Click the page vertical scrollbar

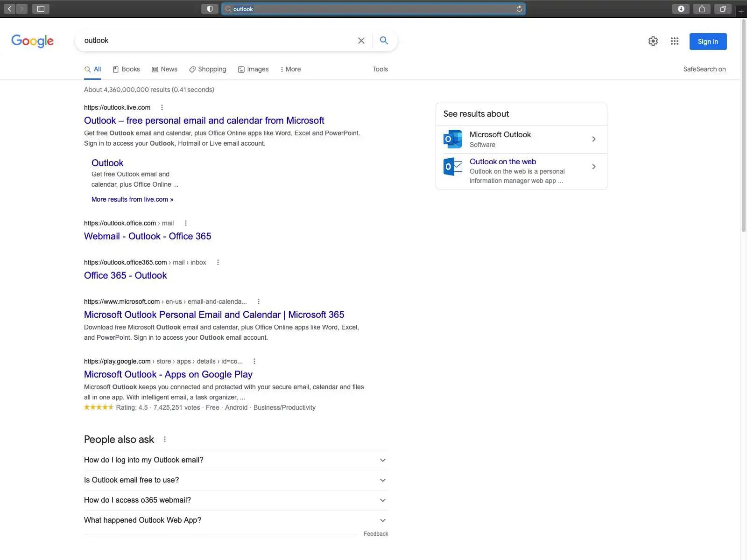(743, 126)
